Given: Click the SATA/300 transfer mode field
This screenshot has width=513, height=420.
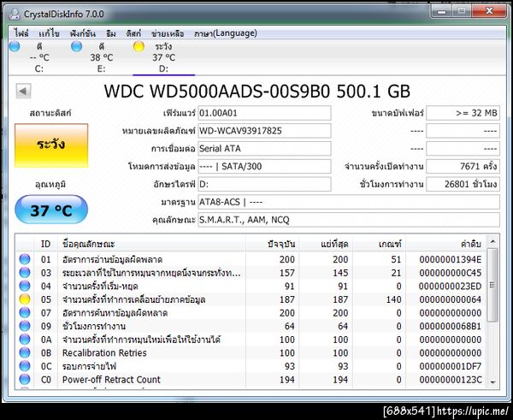Looking at the screenshot, I should coord(264,166).
